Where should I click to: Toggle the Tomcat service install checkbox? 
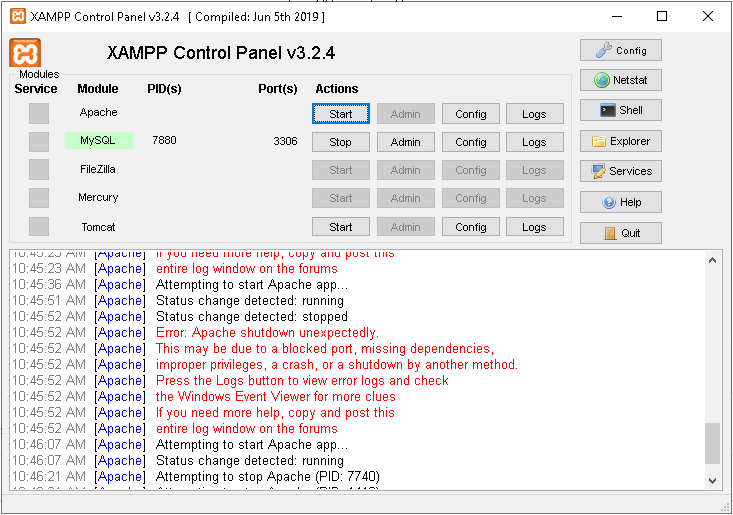pos(39,227)
